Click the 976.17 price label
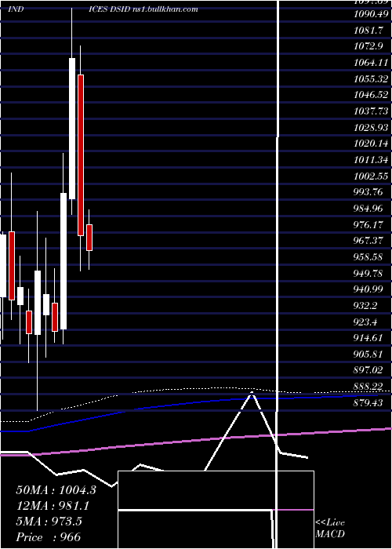The height and width of the screenshot is (549, 392). (368, 224)
